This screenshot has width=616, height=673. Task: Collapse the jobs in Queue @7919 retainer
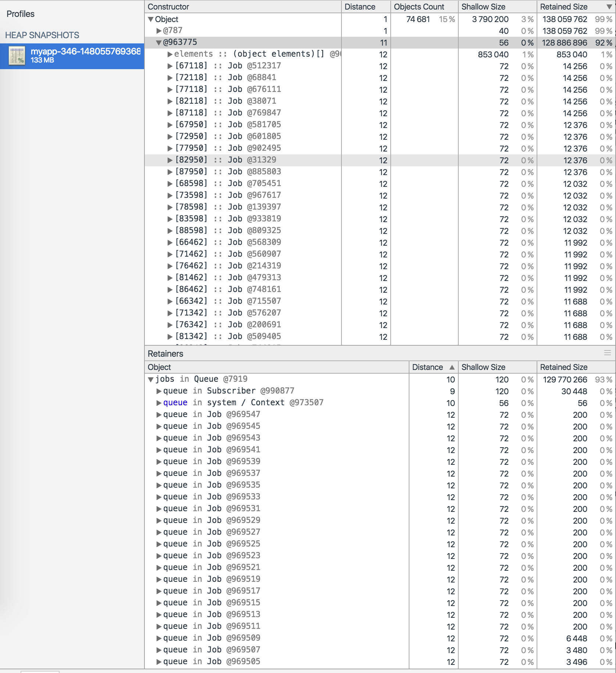point(150,379)
